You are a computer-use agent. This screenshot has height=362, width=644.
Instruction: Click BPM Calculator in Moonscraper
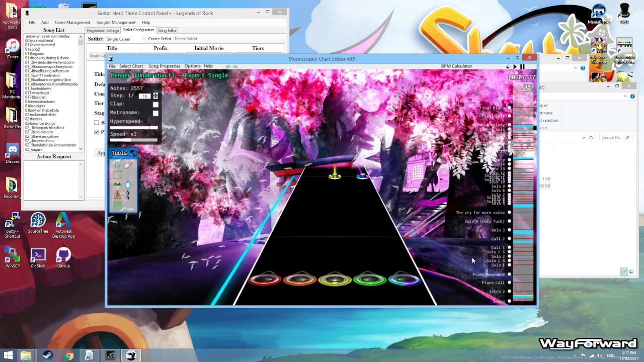click(456, 66)
